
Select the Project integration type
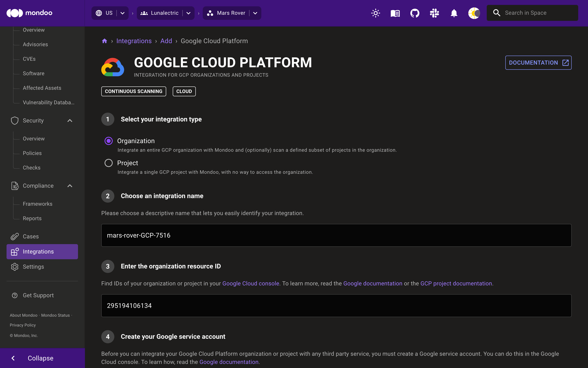pyautogui.click(x=109, y=163)
